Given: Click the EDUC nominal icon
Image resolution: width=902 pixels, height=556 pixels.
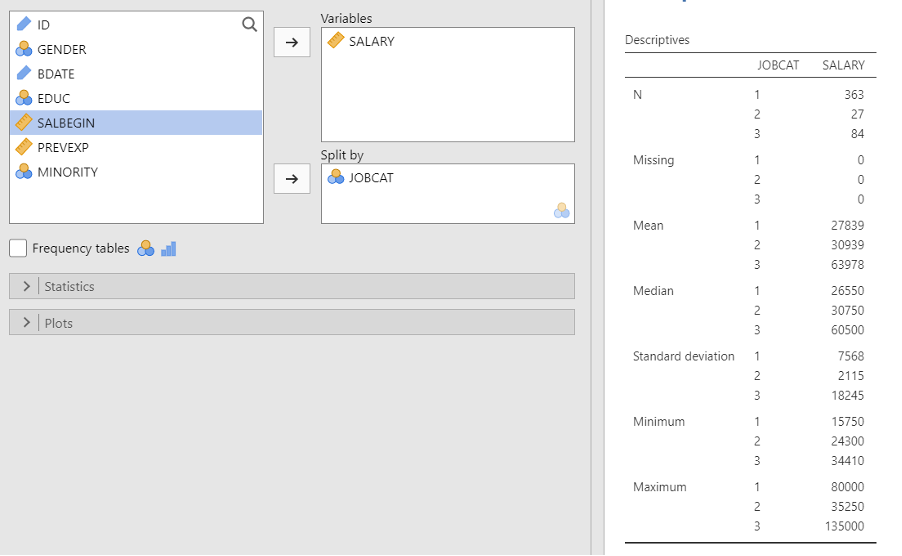Looking at the screenshot, I should [24, 98].
